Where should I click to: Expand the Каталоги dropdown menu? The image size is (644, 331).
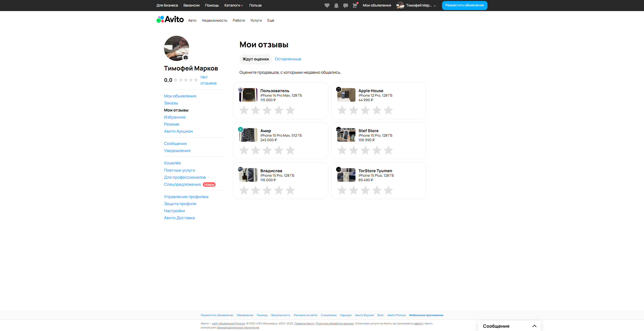click(x=233, y=5)
